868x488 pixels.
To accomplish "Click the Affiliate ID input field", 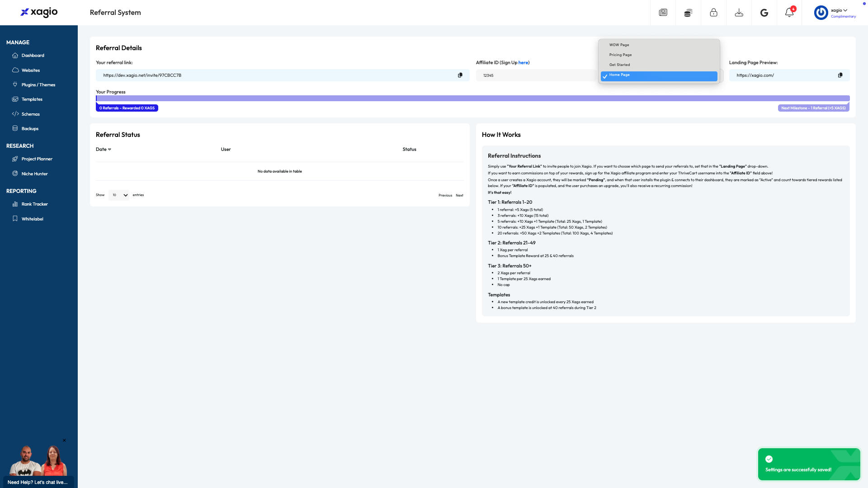I will tap(537, 75).
